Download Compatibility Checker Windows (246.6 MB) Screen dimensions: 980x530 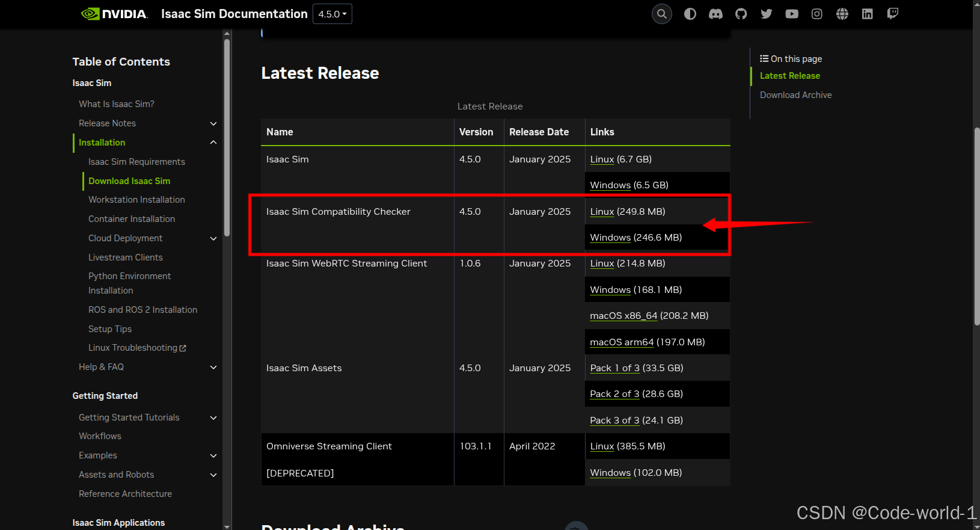click(x=610, y=238)
